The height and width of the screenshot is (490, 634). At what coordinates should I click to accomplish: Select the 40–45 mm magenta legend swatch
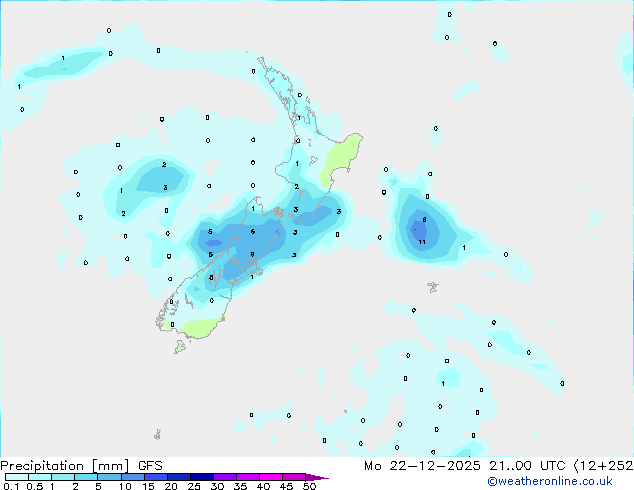tap(271, 477)
